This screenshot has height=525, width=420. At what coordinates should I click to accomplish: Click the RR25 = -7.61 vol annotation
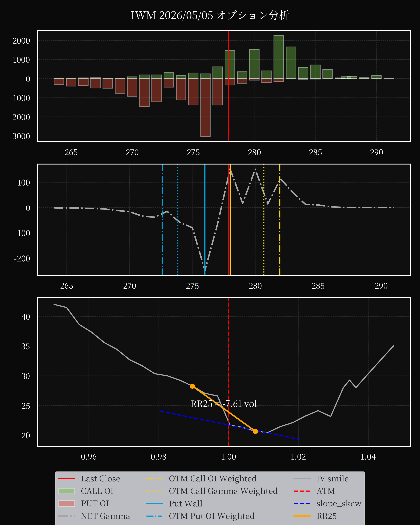(x=224, y=404)
